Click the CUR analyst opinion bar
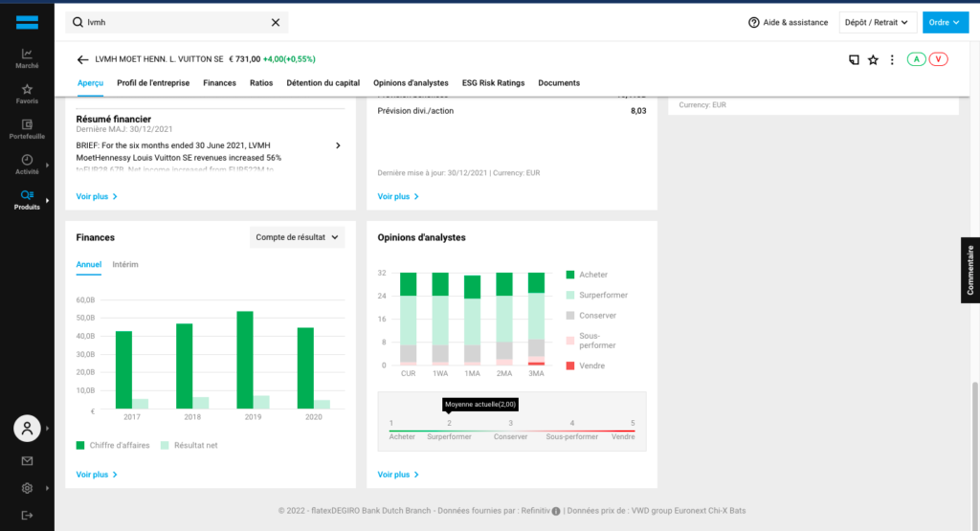The height and width of the screenshot is (531, 980). 408,320
